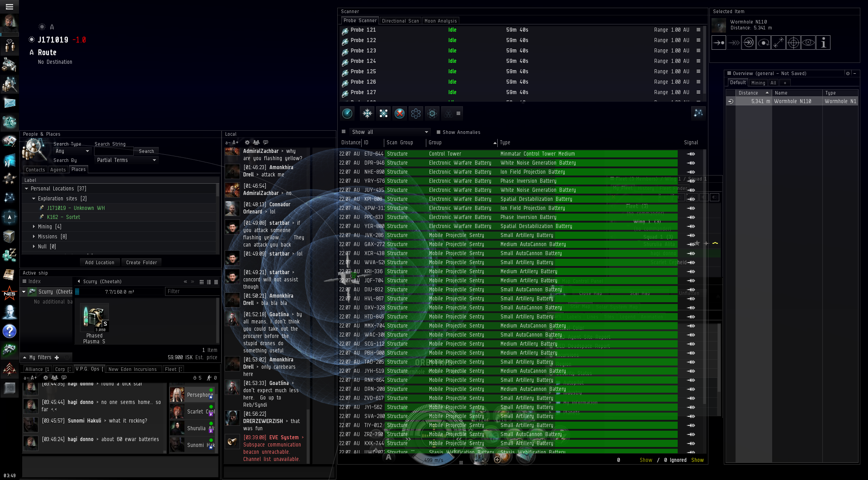
Task: Click the red X destroy probes icon
Action: tap(400, 114)
